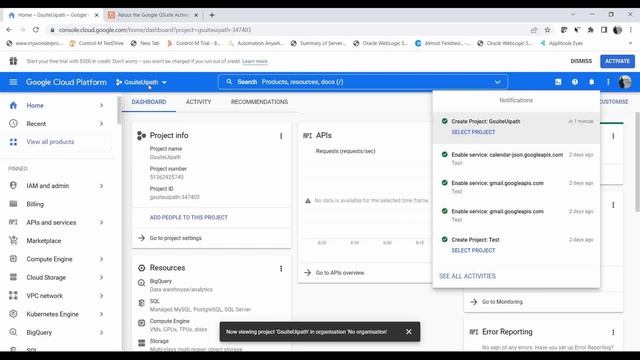
Task: Expand the BigQuery submenu chevron
Action: [101, 332]
